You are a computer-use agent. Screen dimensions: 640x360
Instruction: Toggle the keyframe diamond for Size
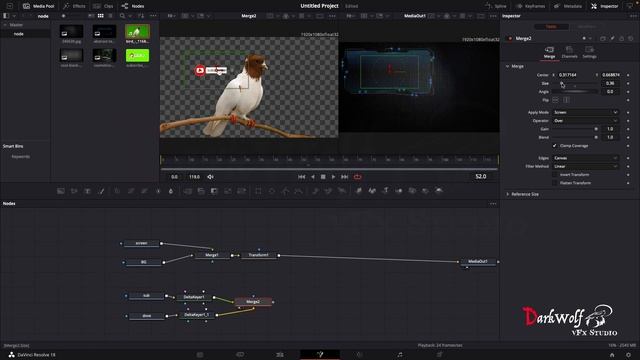(628, 83)
